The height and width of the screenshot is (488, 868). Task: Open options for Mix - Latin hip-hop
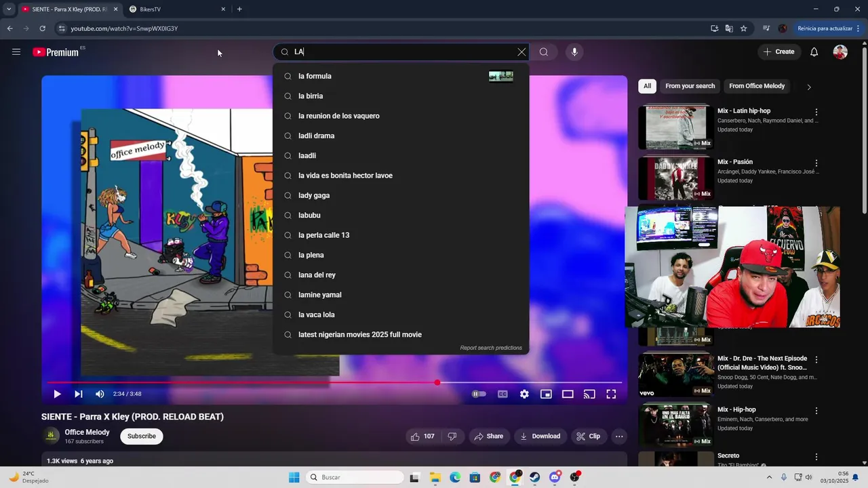click(x=816, y=112)
